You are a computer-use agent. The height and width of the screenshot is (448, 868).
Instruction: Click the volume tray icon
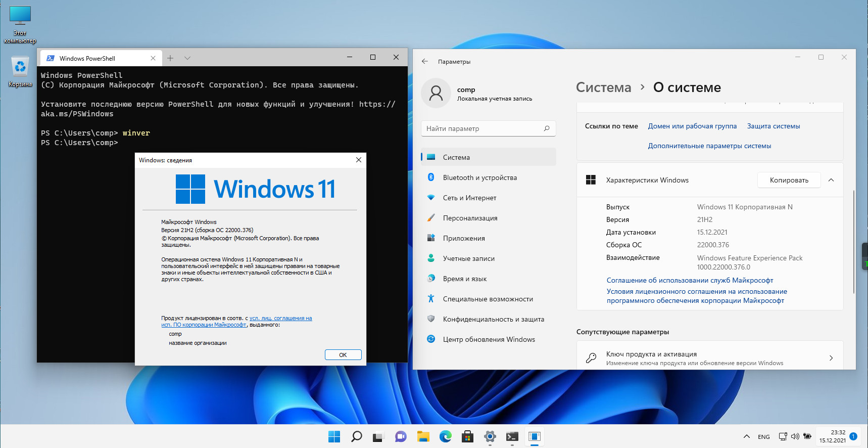(x=795, y=436)
